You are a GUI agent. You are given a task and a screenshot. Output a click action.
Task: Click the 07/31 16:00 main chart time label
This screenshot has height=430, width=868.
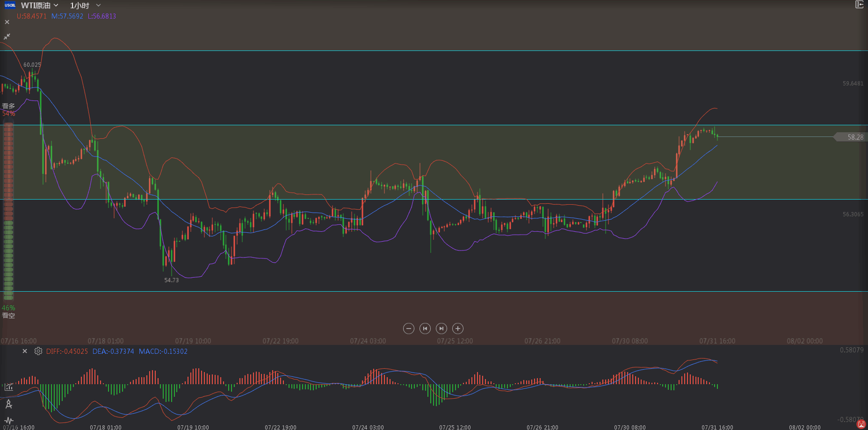717,341
